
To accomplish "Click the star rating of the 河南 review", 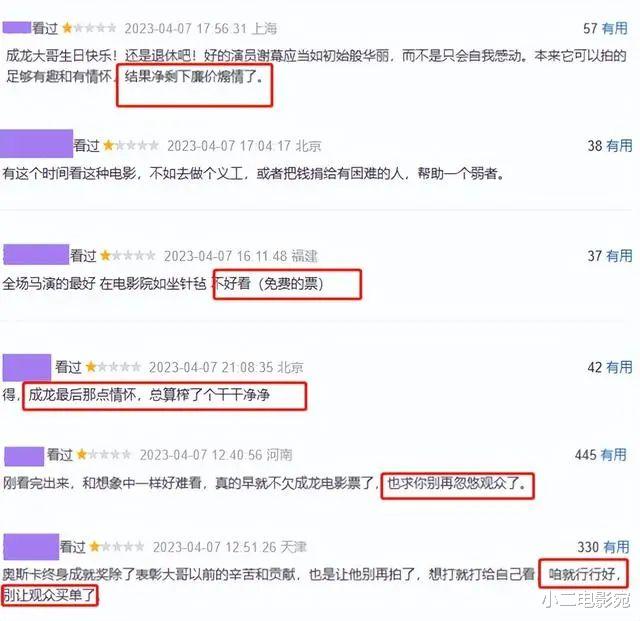I will (104, 454).
